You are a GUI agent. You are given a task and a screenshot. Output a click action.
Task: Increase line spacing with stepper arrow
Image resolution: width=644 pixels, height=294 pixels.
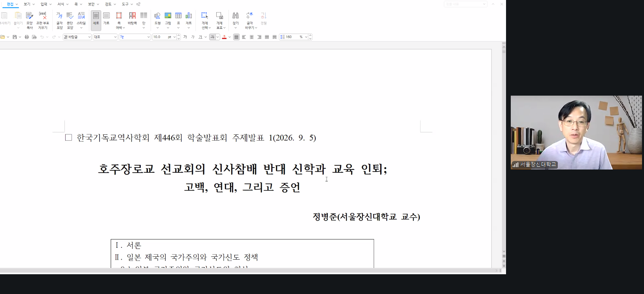[x=310, y=36]
